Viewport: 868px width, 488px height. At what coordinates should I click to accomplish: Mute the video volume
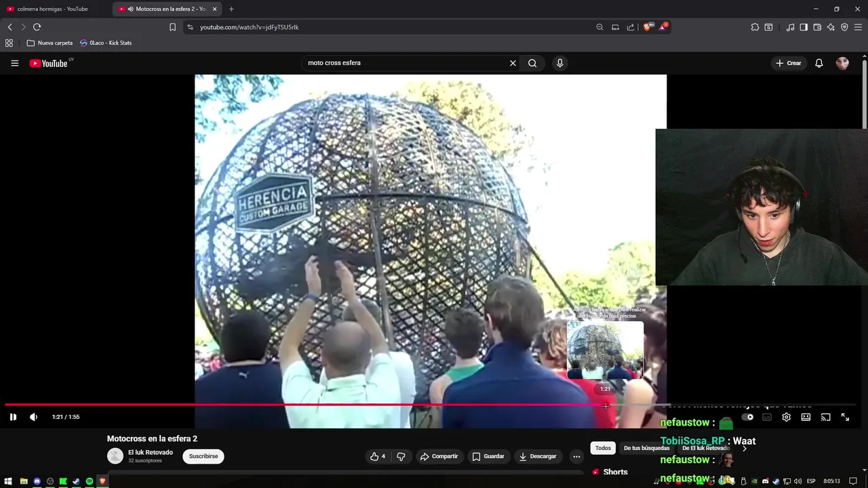tap(33, 417)
